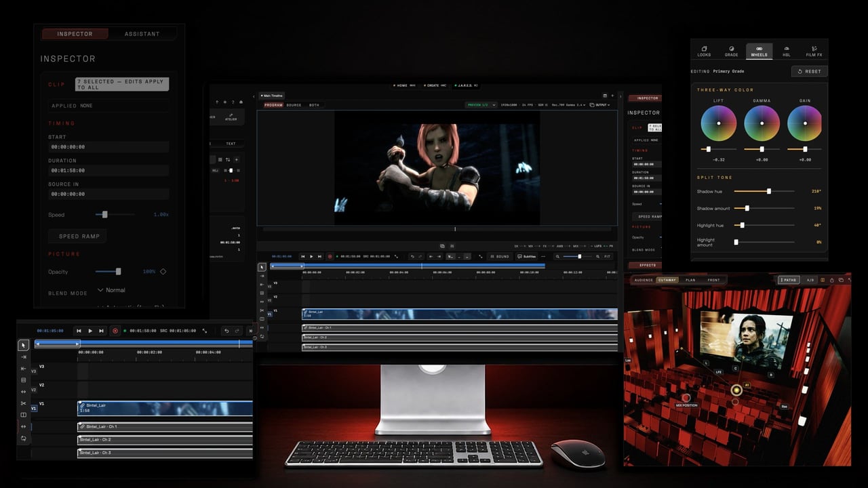Open the OUTPUT dropdown on the monitor

599,105
